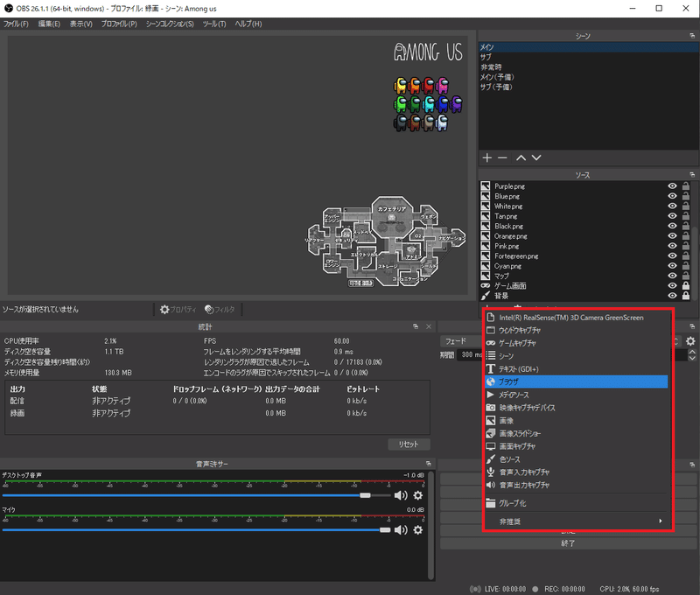
Task: Undock the シーン panel
Action: click(692, 36)
